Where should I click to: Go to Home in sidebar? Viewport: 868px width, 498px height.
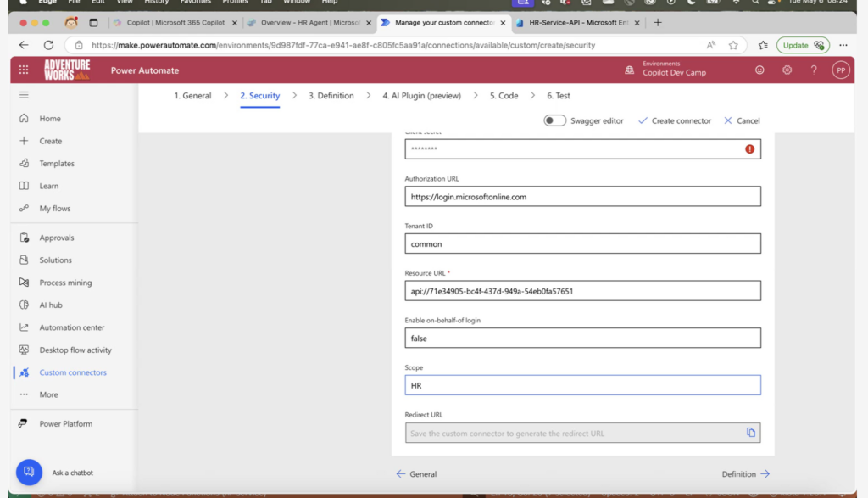(x=50, y=118)
